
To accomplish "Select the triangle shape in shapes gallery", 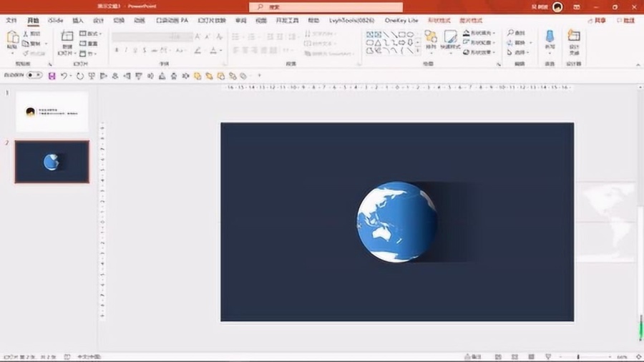I will [378, 43].
